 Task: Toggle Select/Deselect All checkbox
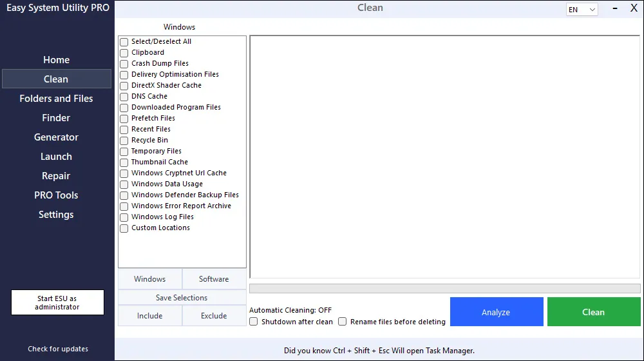[124, 42]
